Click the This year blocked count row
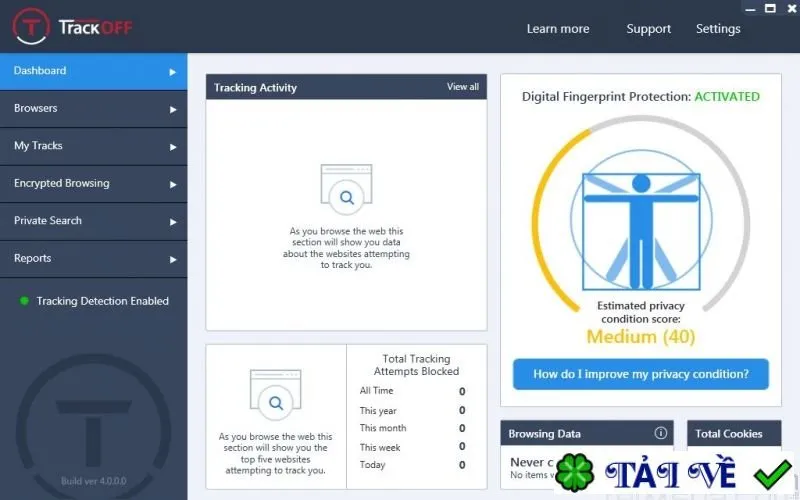The height and width of the screenshot is (500, 800). [x=412, y=410]
